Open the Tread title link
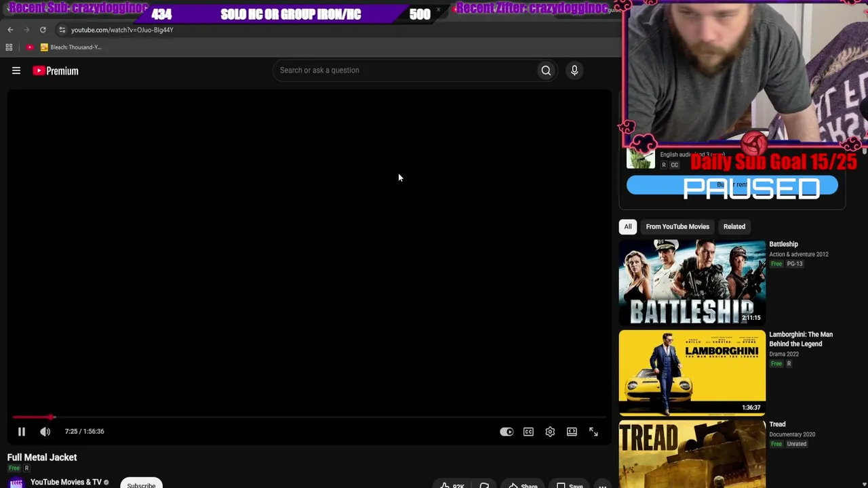The image size is (868, 488). pyautogui.click(x=777, y=424)
